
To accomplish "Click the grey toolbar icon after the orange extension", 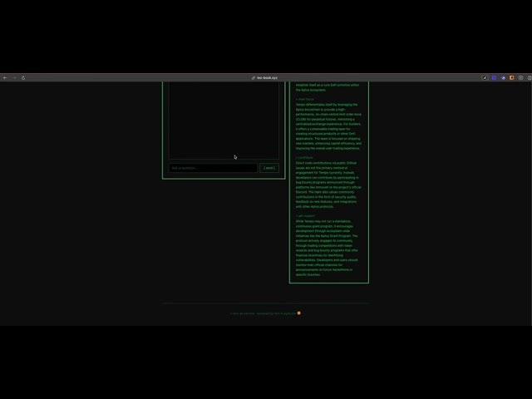I will [521, 77].
